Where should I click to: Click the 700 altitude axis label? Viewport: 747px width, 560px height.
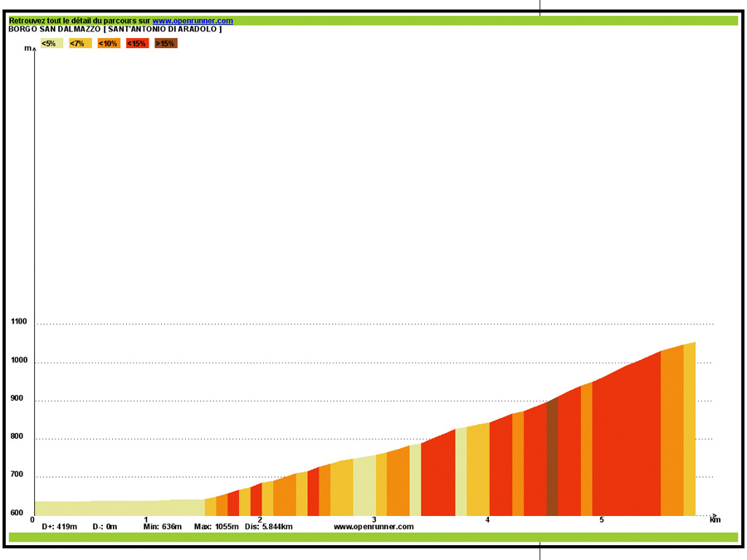click(x=17, y=475)
